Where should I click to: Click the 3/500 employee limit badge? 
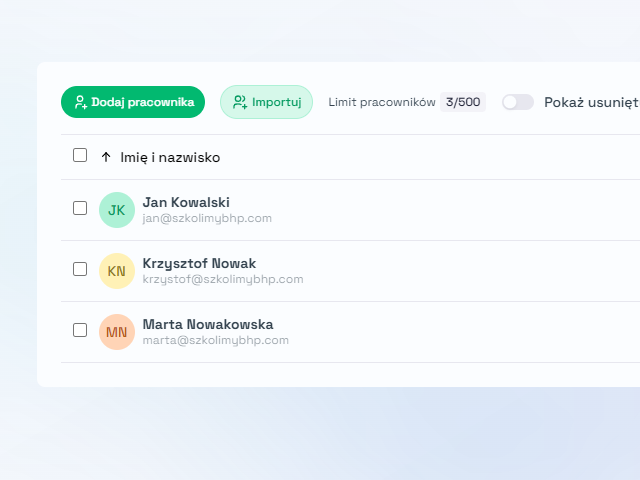(x=463, y=102)
